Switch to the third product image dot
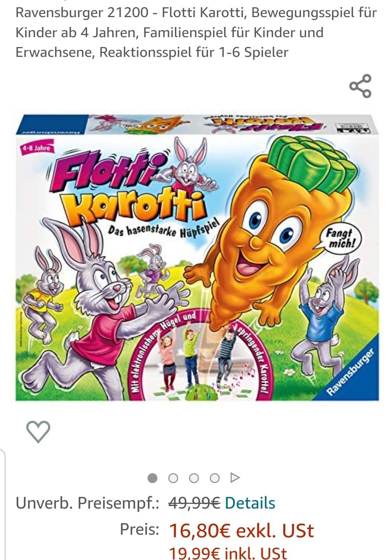 194,478
